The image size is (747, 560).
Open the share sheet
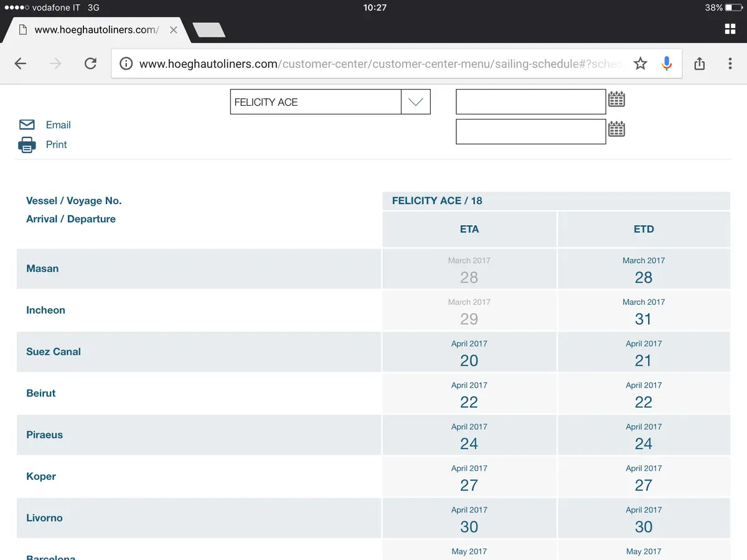click(699, 63)
